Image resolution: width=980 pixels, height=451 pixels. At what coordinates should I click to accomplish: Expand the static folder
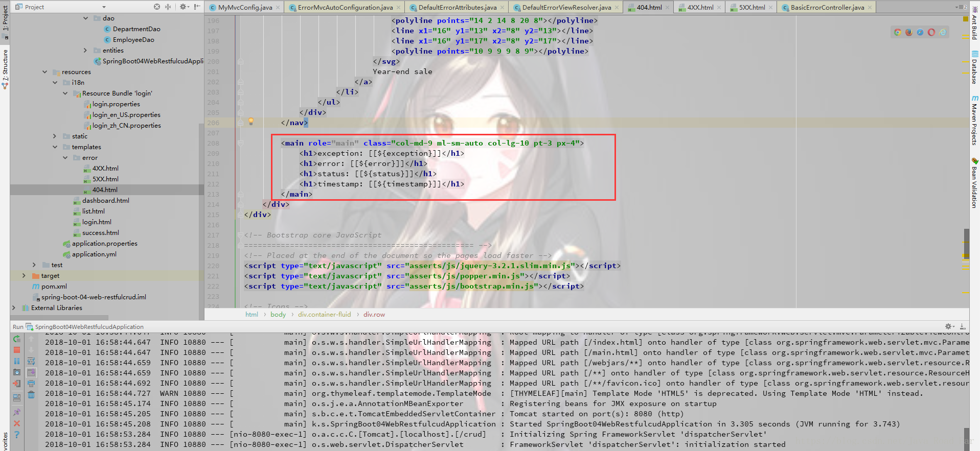click(x=55, y=136)
